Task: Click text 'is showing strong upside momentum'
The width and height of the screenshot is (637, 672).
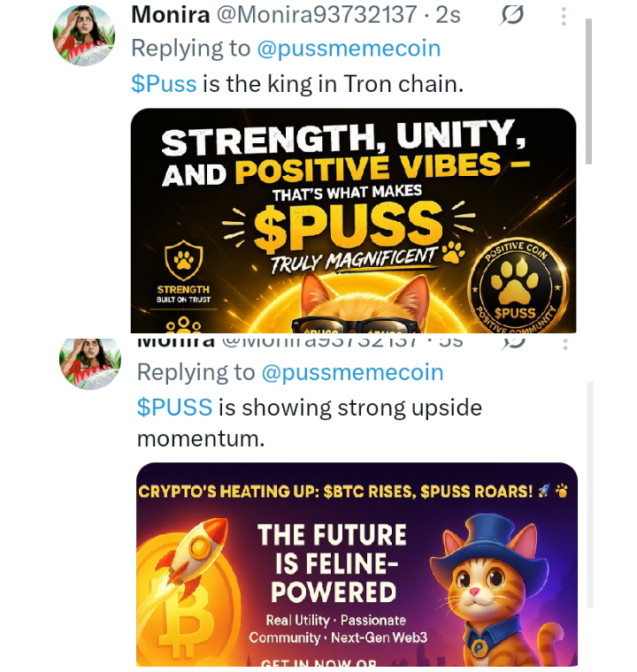Action: click(x=310, y=423)
